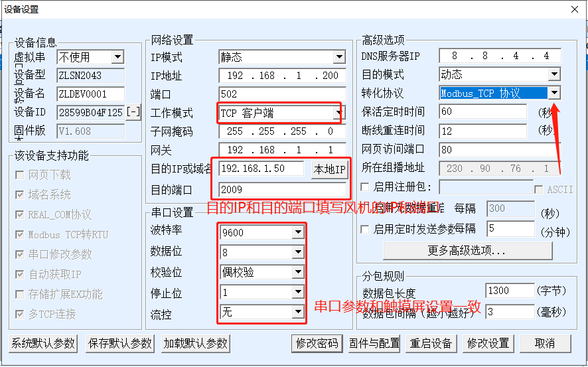Click the 目的端口 input field
Screen dimensions: 588x367
[281, 190]
